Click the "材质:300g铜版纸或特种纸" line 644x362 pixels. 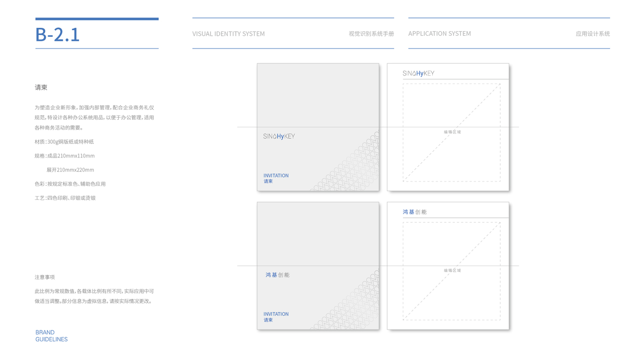pyautogui.click(x=64, y=141)
